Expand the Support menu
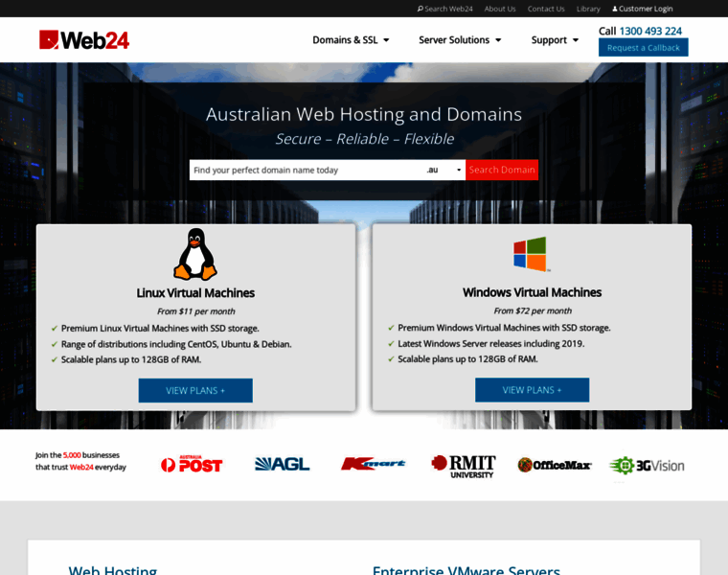This screenshot has width=728, height=575. 555,40
